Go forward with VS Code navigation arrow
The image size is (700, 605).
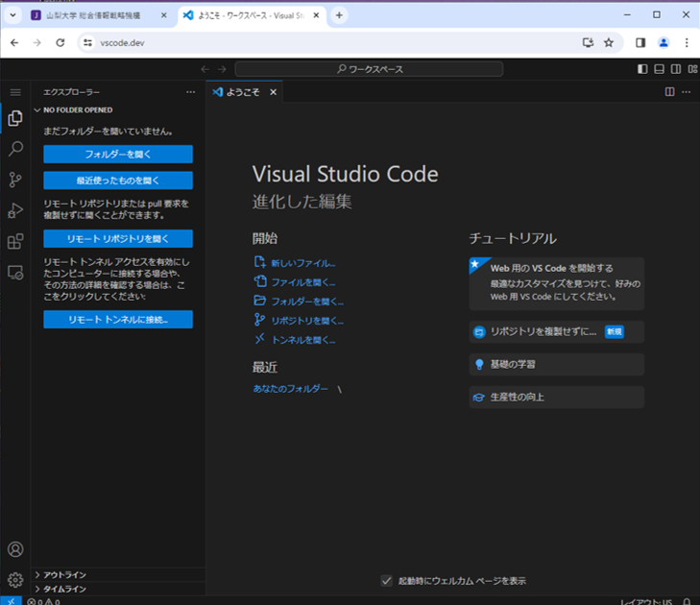click(x=222, y=69)
